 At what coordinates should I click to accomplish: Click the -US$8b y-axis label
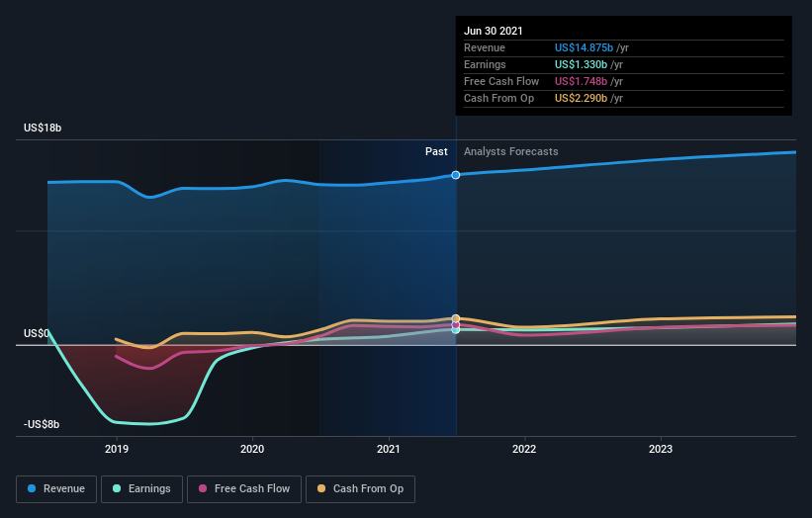[42, 424]
